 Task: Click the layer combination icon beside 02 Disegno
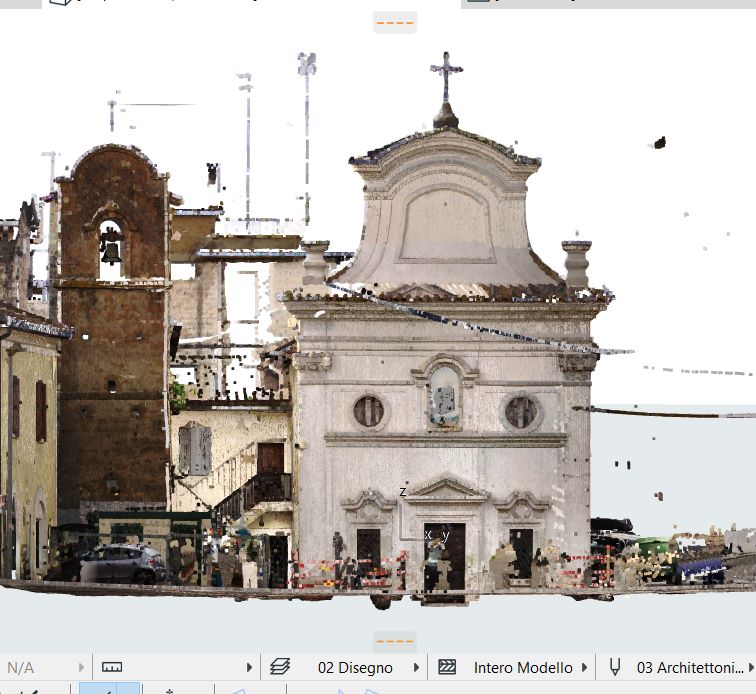pyautogui.click(x=280, y=667)
